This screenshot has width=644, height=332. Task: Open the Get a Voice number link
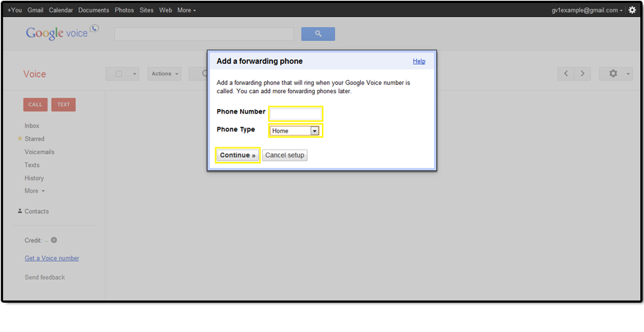pyautogui.click(x=52, y=259)
